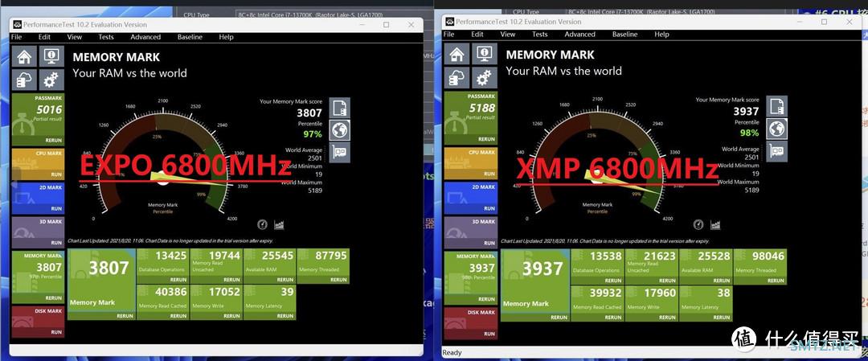Rerun sidebar Memory Mark 97th Percentile tile
Screen dimensions: 868x361
(54, 298)
